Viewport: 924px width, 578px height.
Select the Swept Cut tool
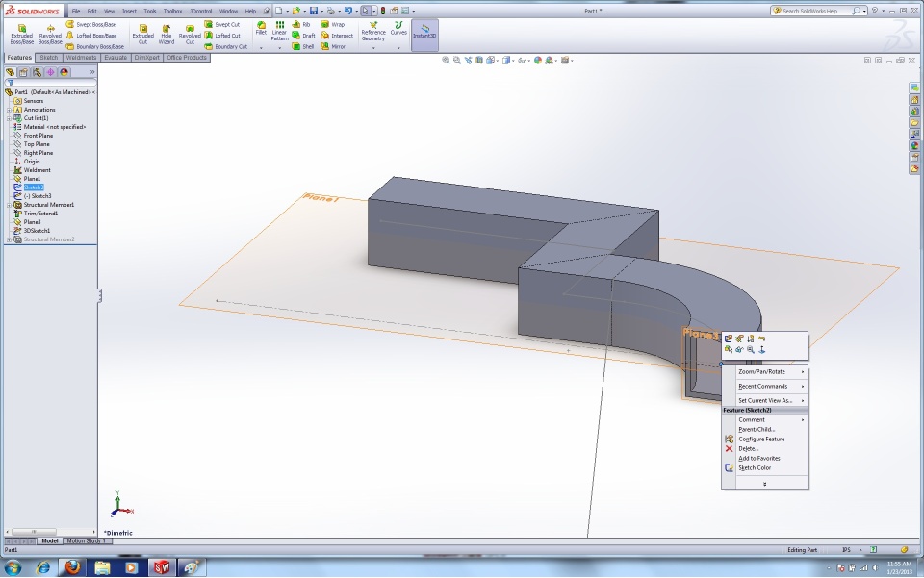pyautogui.click(x=222, y=24)
